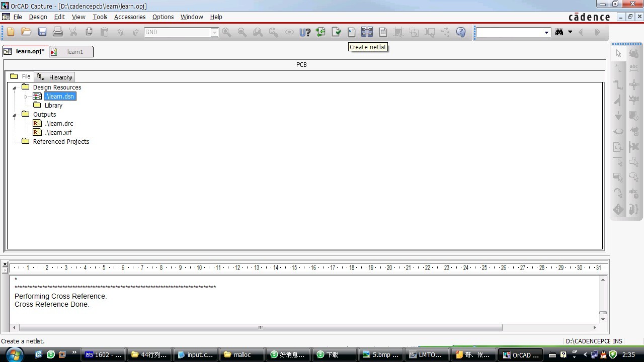The height and width of the screenshot is (362, 644).
Task: Click the Print toolbar icon
Action: [58, 32]
